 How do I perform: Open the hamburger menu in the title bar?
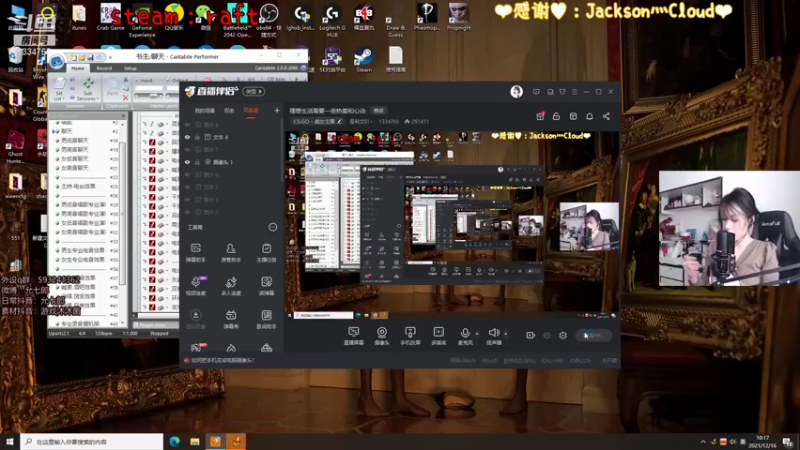[x=574, y=92]
